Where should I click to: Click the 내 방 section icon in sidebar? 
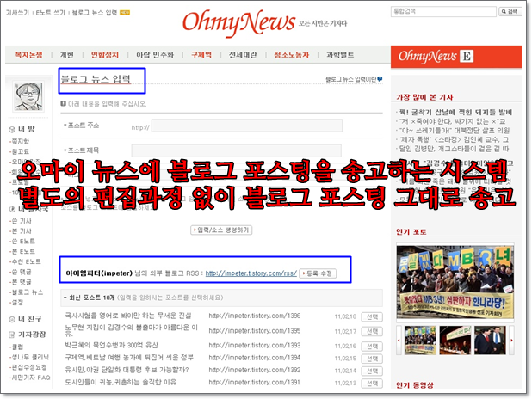click(x=12, y=129)
